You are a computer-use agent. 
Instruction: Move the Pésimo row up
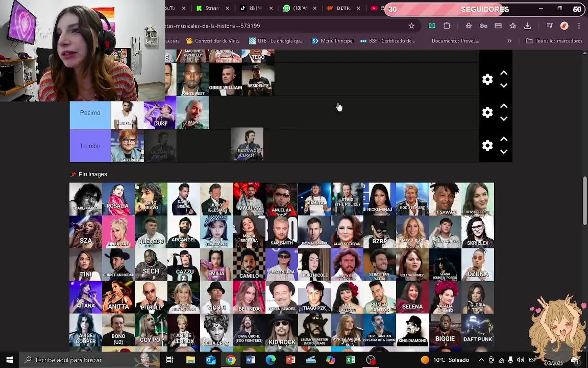tap(504, 106)
